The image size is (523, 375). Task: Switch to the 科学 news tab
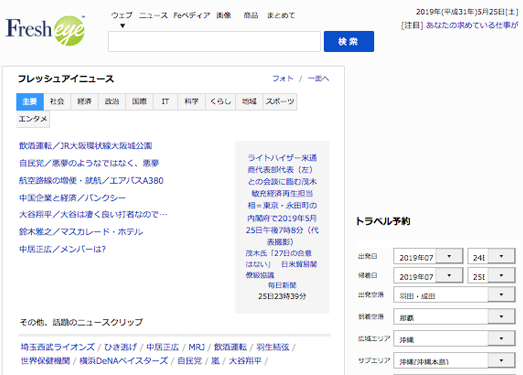191,101
